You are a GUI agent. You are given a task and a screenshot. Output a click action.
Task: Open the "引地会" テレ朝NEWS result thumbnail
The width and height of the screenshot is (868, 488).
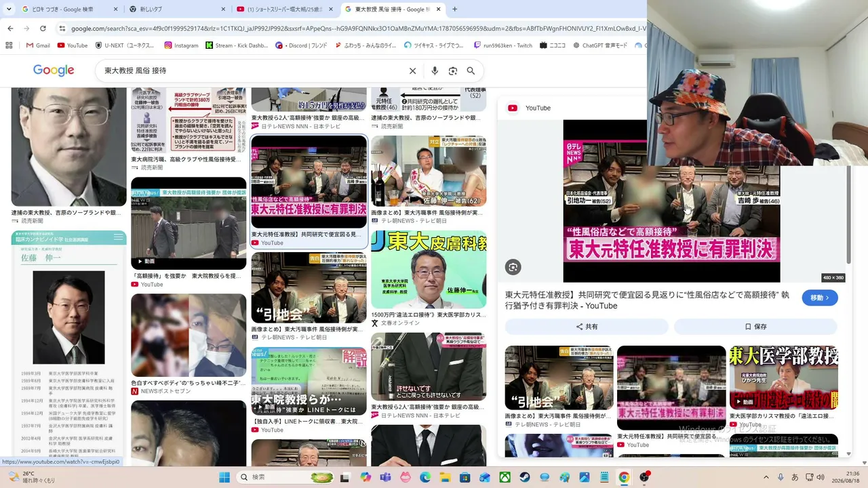(309, 288)
